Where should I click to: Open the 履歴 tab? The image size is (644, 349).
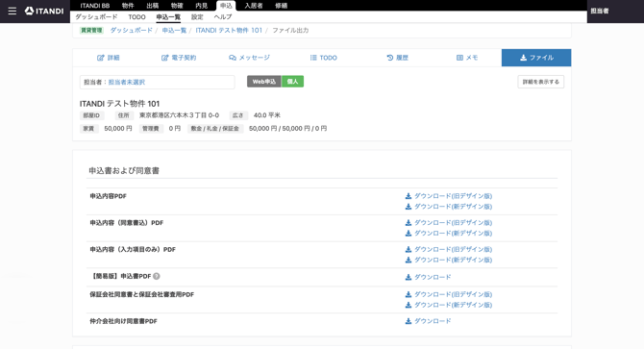[398, 58]
